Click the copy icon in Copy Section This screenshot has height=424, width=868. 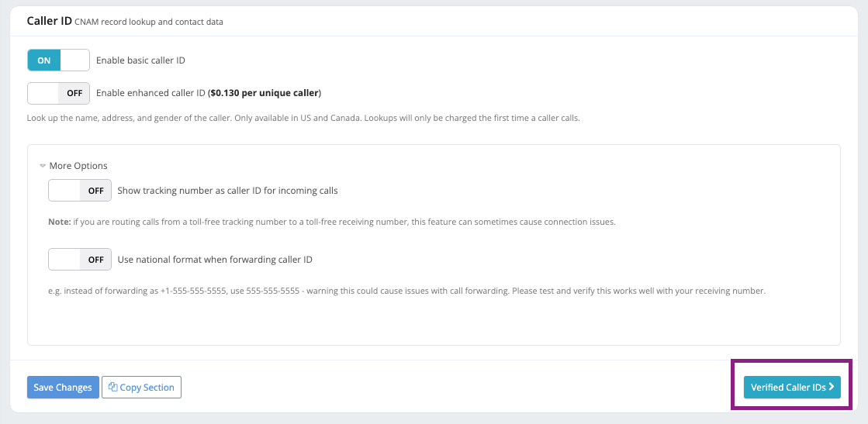click(113, 387)
